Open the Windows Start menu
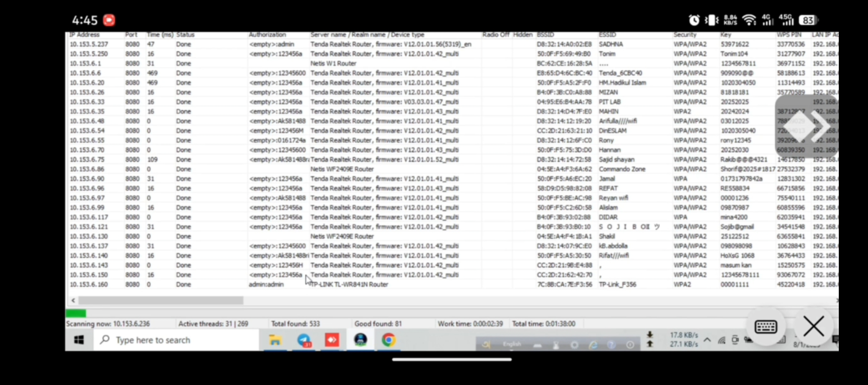This screenshot has width=868, height=385. tap(79, 340)
